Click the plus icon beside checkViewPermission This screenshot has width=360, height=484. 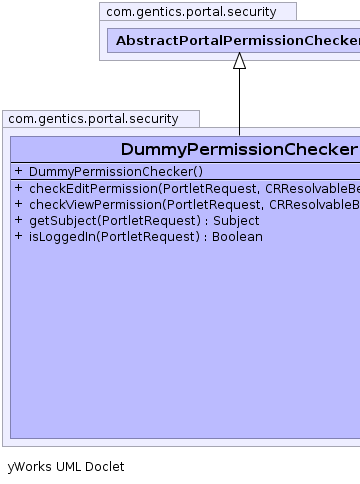point(18,204)
